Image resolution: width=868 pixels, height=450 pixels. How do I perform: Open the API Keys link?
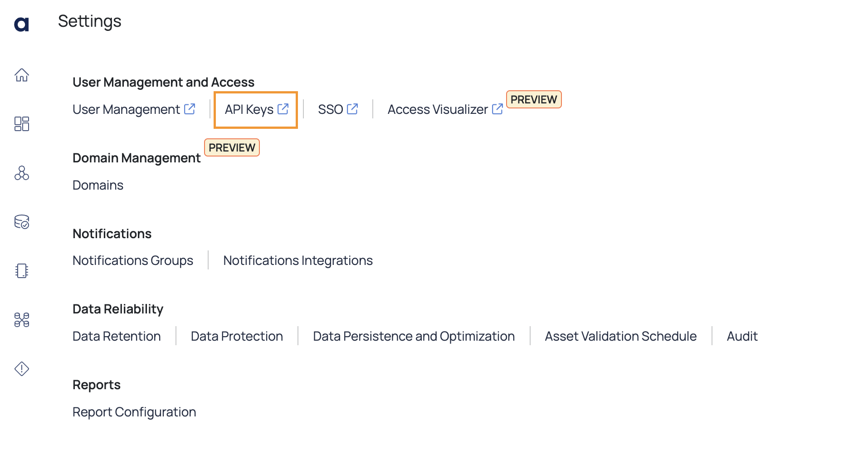pos(257,109)
